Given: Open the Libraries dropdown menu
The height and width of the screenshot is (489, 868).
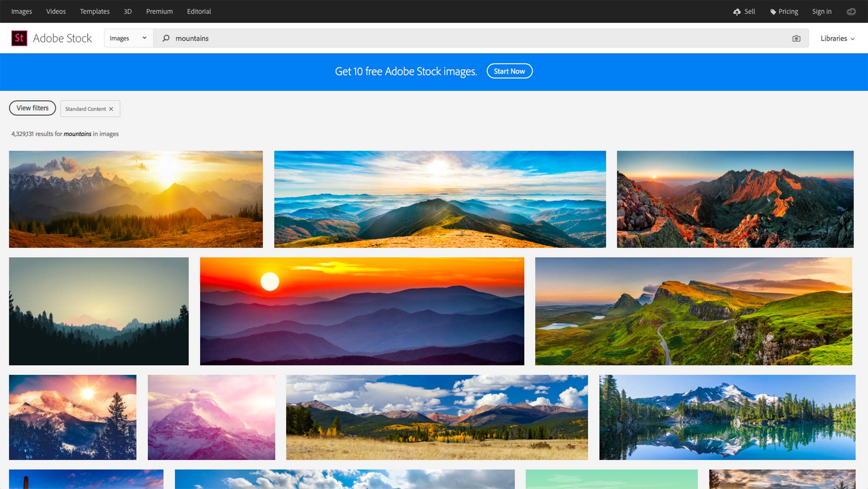Looking at the screenshot, I should click(837, 38).
